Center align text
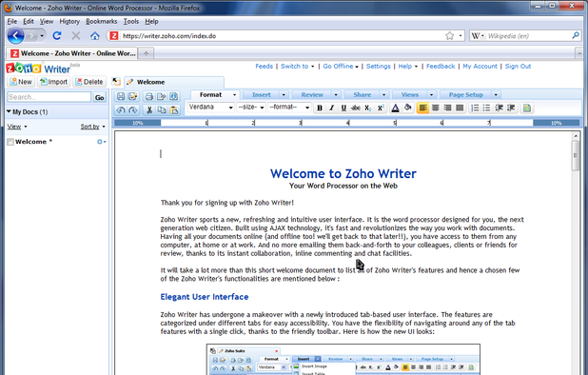The image size is (588, 375). click(436, 108)
